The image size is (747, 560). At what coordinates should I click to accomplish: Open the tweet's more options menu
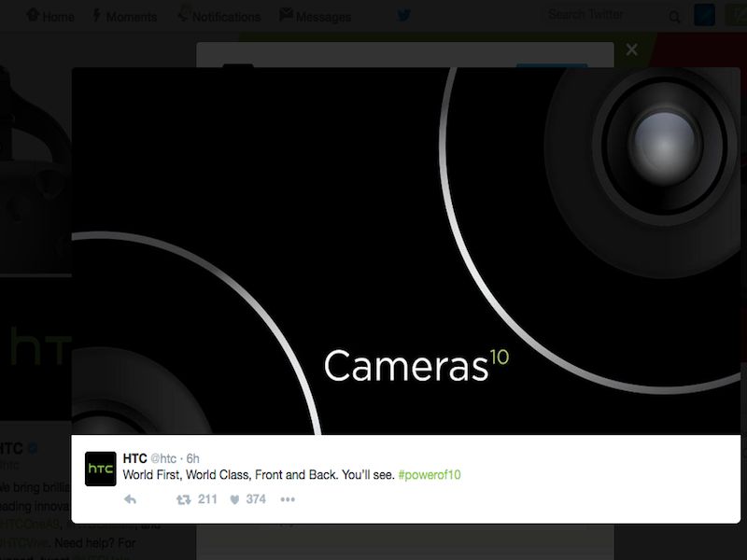click(x=288, y=499)
